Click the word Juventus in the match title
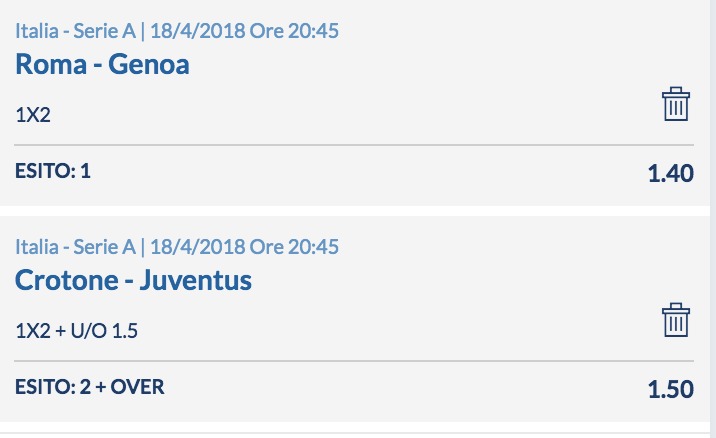The height and width of the screenshot is (438, 716). coord(195,280)
